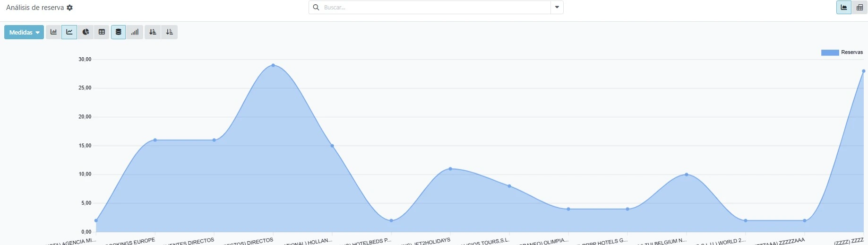Sort the chart in descending order
The width and height of the screenshot is (868, 245).
(x=153, y=32)
